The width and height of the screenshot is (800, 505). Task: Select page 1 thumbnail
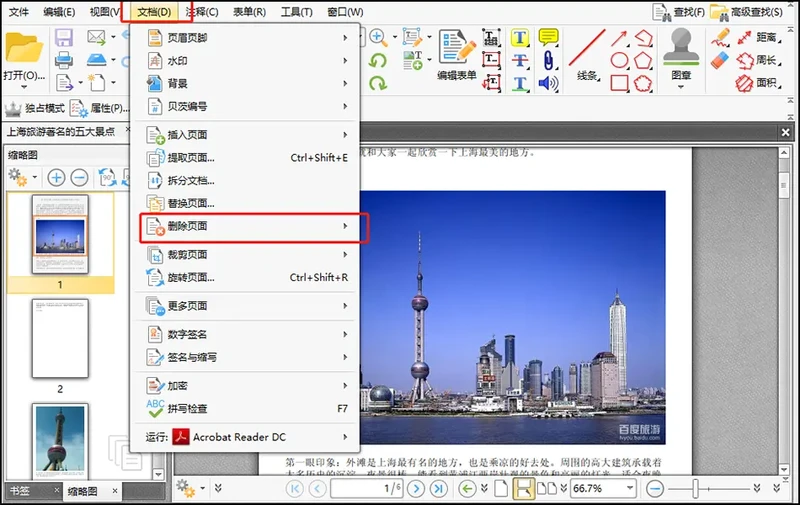click(x=60, y=234)
